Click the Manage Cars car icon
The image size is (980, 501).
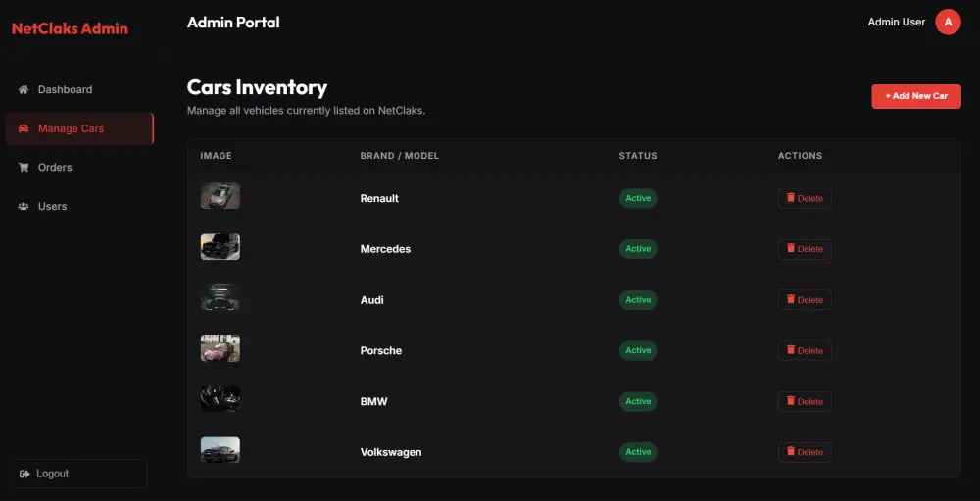[24, 128]
